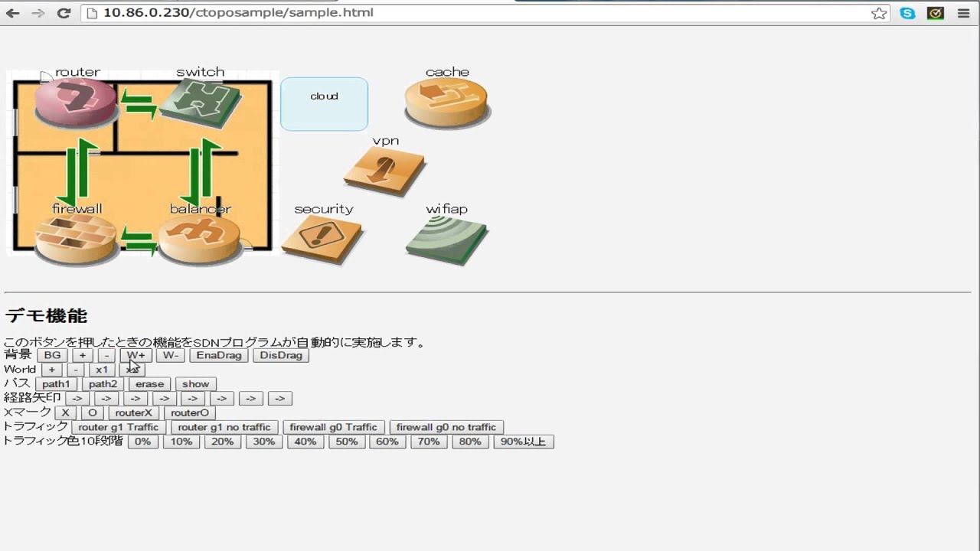Click the show path button
Screen dimensions: 980x551
point(195,384)
